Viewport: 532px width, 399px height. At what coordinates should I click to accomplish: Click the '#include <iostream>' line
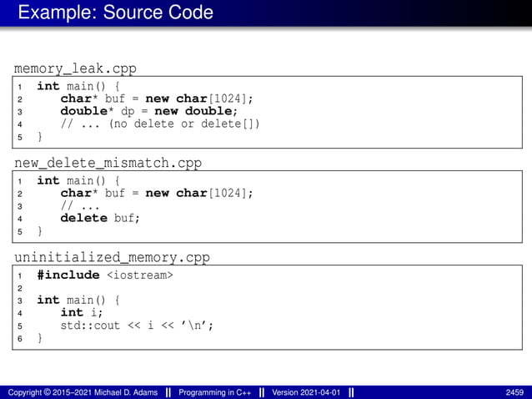point(105,275)
